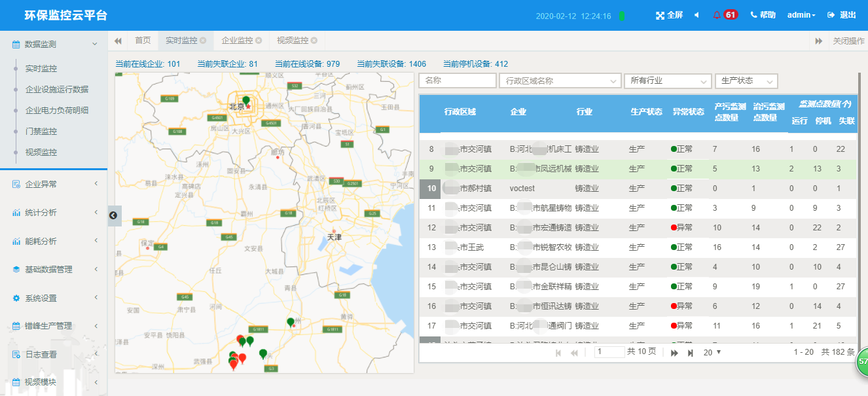Close the 实时监控 tab
This screenshot has width=868, height=396.
tap(203, 41)
